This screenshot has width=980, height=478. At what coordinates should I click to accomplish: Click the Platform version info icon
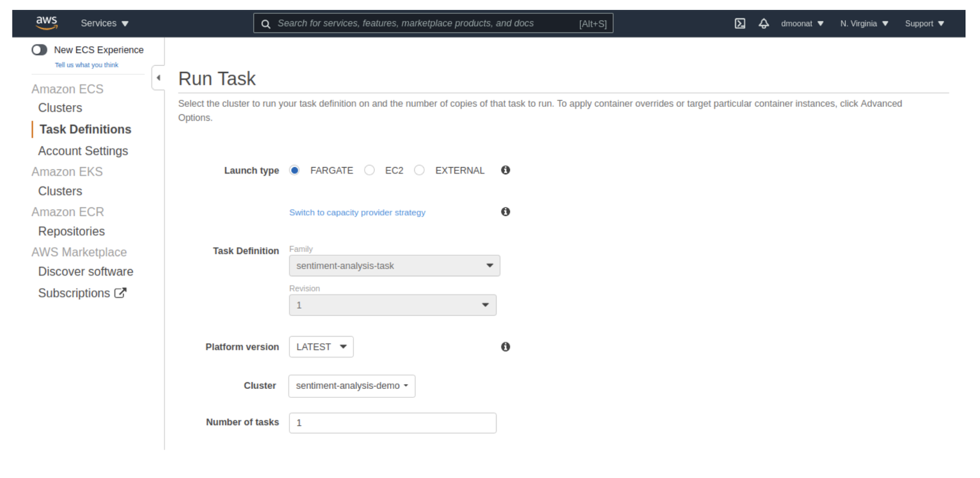(505, 347)
